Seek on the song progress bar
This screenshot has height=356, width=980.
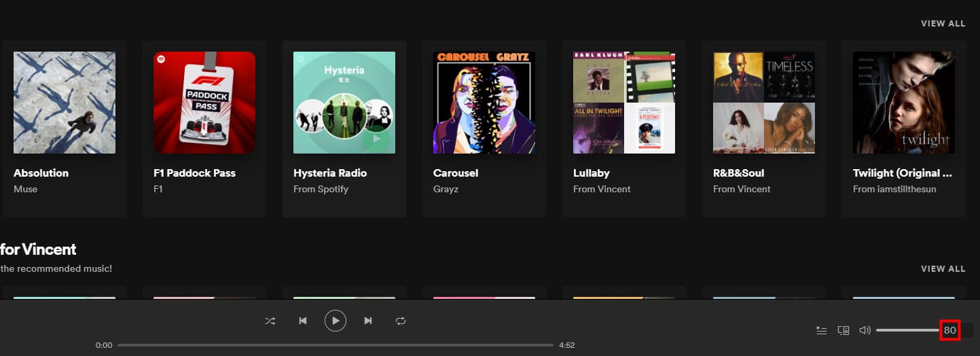[335, 345]
